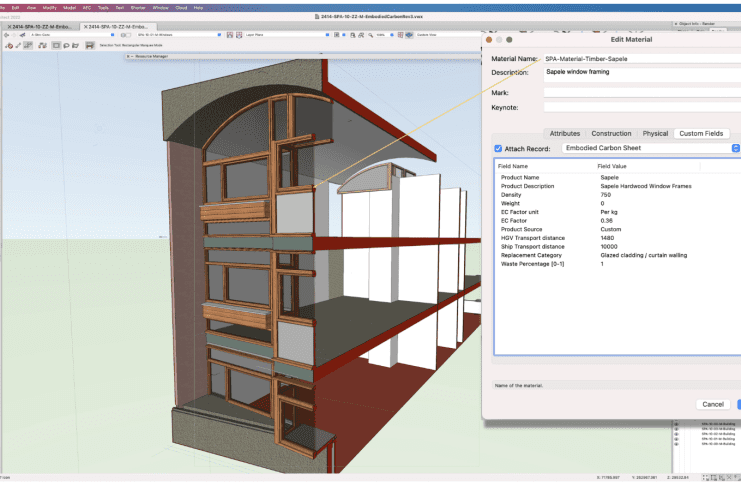The width and height of the screenshot is (741, 486).
Task: Click the Material Name input field
Action: (x=641, y=59)
